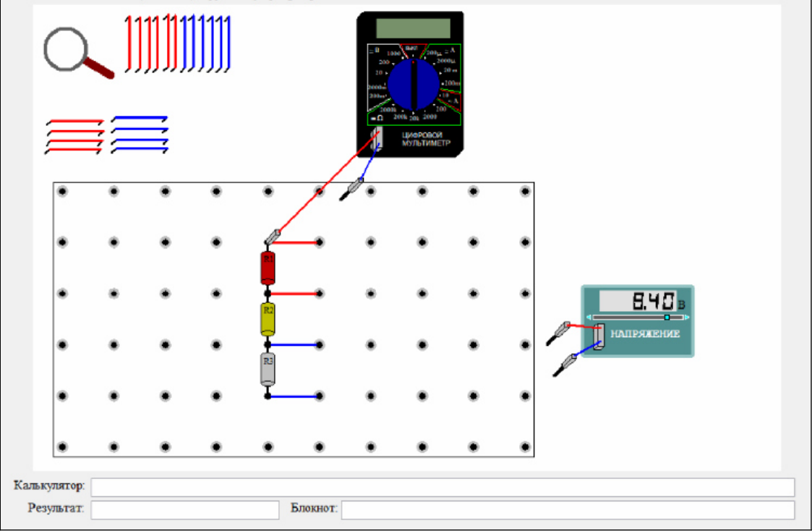Select resistor R1 on the breadboard
The width and height of the screenshot is (812, 531).
(268, 268)
